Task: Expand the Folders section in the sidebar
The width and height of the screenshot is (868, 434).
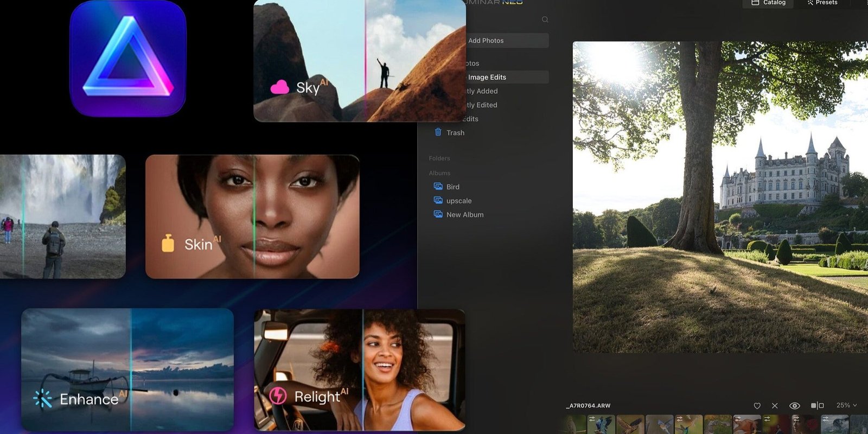Action: pyautogui.click(x=439, y=158)
